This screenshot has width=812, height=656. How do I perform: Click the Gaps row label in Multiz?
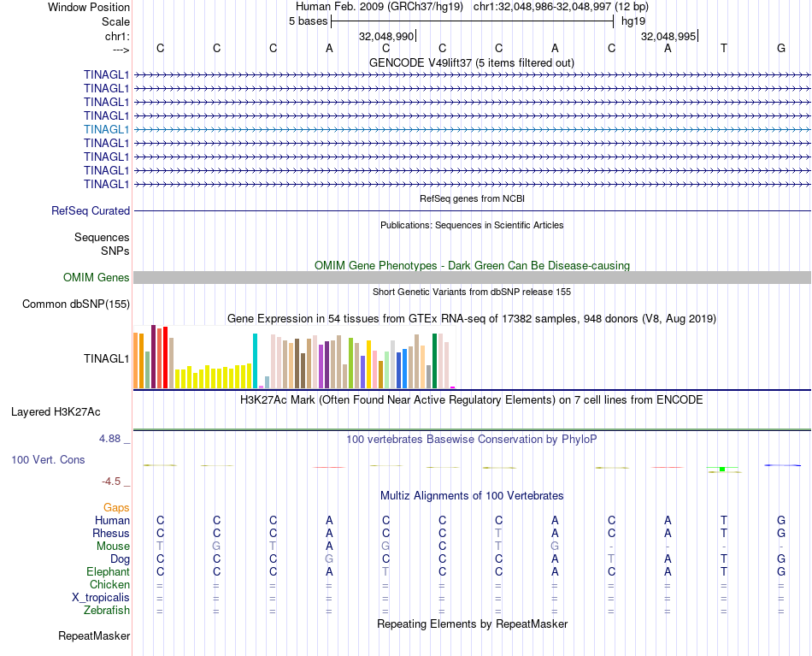(x=116, y=507)
